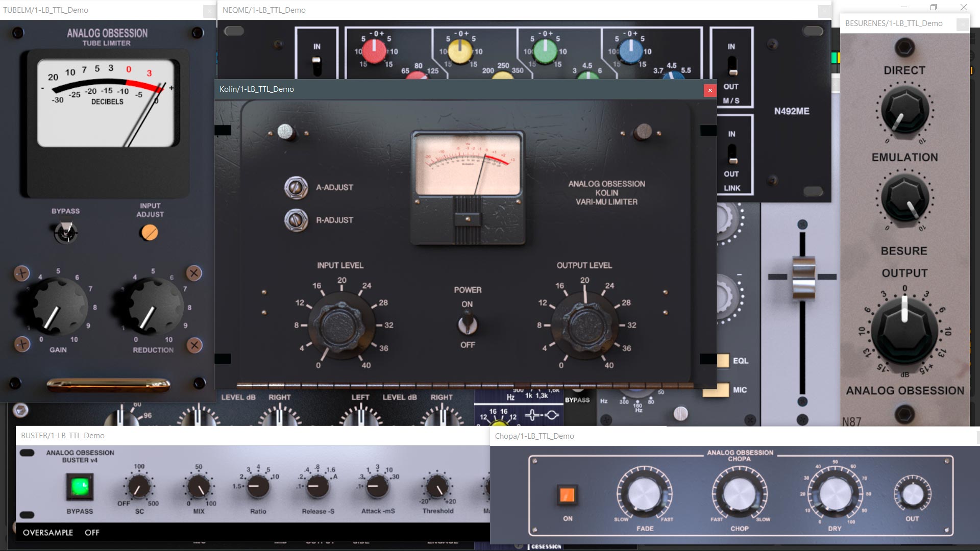This screenshot has height=551, width=980.
Task: Click the Kolin Input Level knob
Action: pos(341,325)
